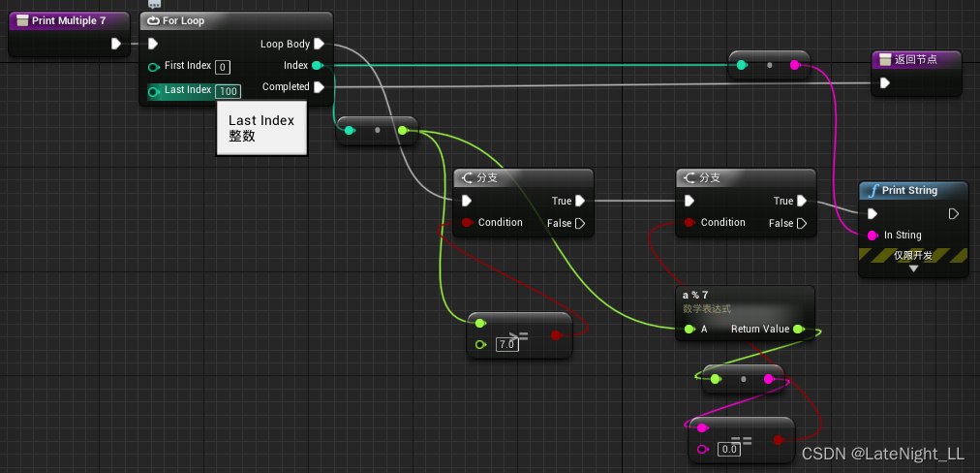The image size is (980, 473).
Task: Select the a % 7 math expression title
Action: [x=695, y=295]
